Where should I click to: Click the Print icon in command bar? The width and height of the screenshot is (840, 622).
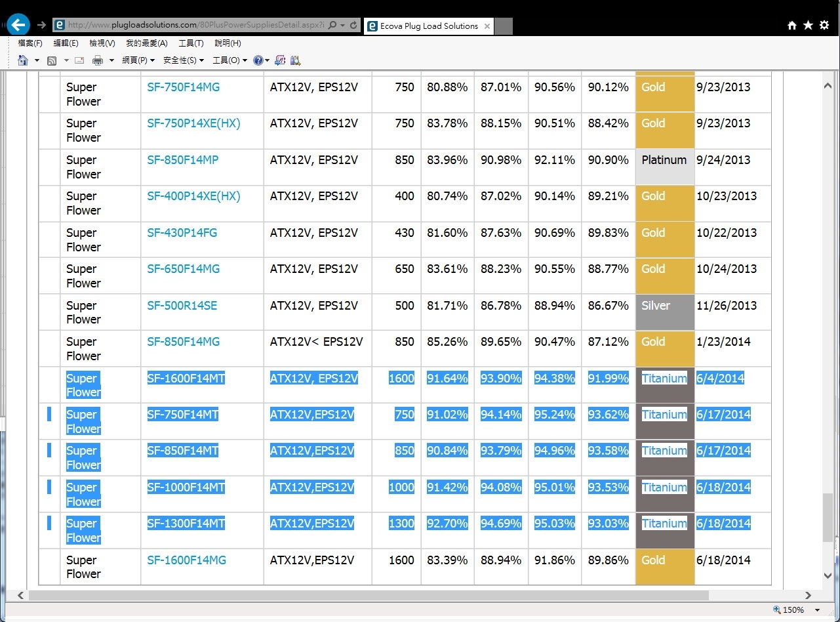pos(98,60)
